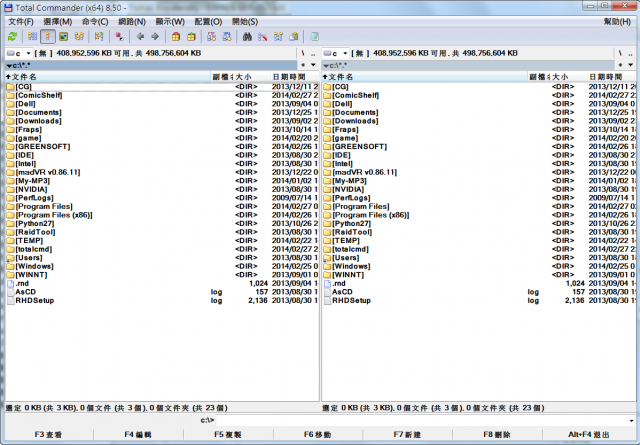The width and height of the screenshot is (640, 445).
Task: Select .rnd file in right panel
Action: (x=479, y=283)
